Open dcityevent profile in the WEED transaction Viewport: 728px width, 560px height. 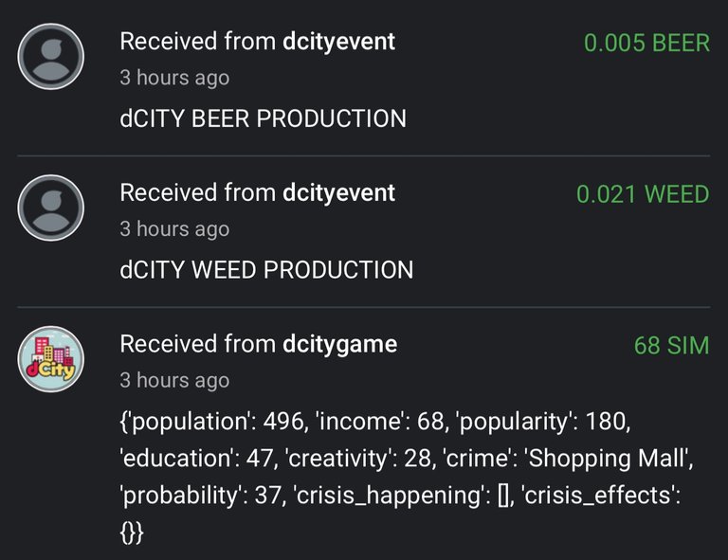point(339,192)
